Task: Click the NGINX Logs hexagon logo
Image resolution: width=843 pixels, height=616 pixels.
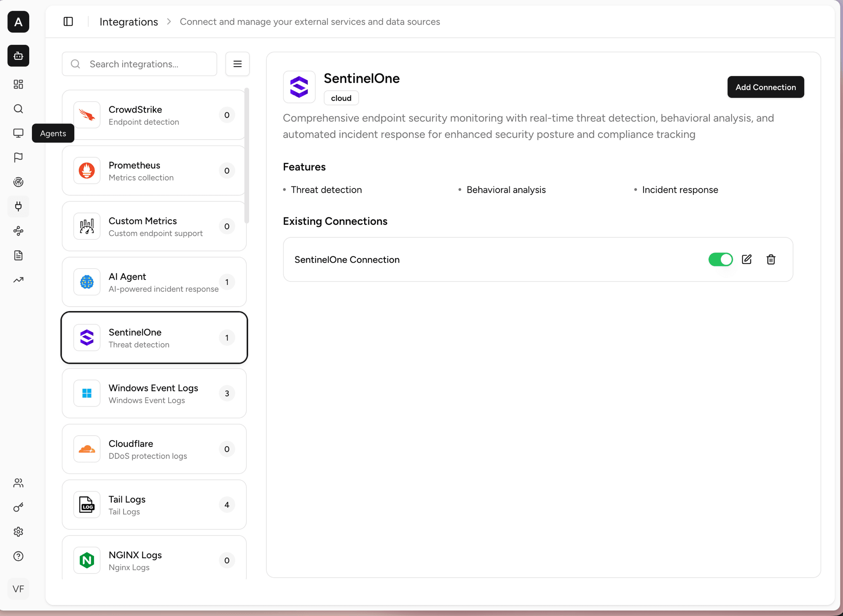Action: point(87,560)
